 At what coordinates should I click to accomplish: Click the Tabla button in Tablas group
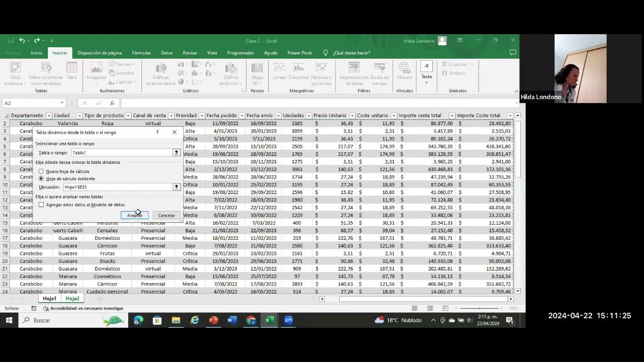[71, 71]
